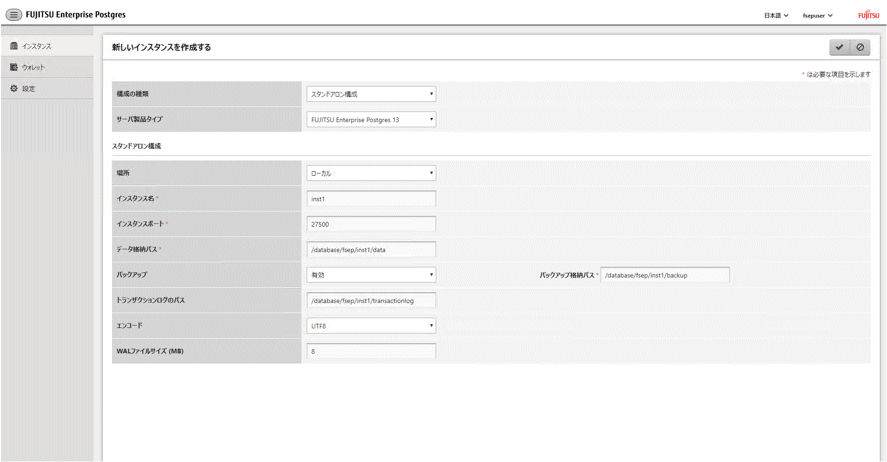Click the エンコード label

click(130, 326)
